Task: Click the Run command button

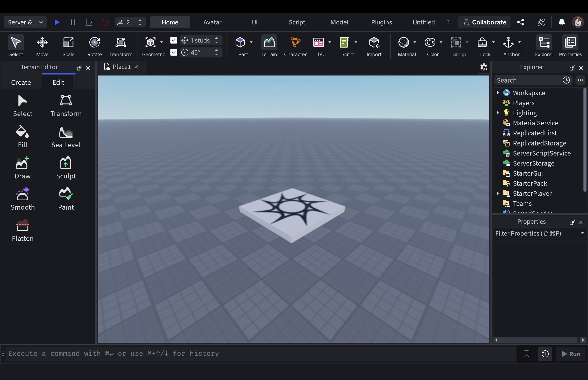Action: [571, 354]
